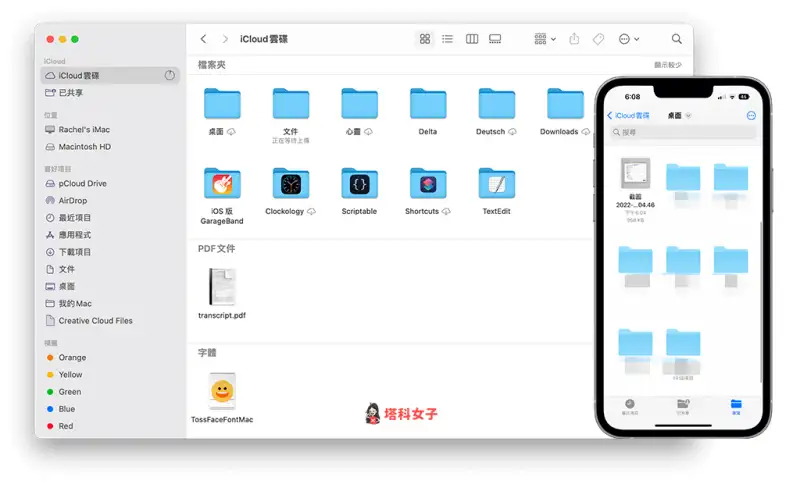Open the group-by options dropdown

click(545, 39)
